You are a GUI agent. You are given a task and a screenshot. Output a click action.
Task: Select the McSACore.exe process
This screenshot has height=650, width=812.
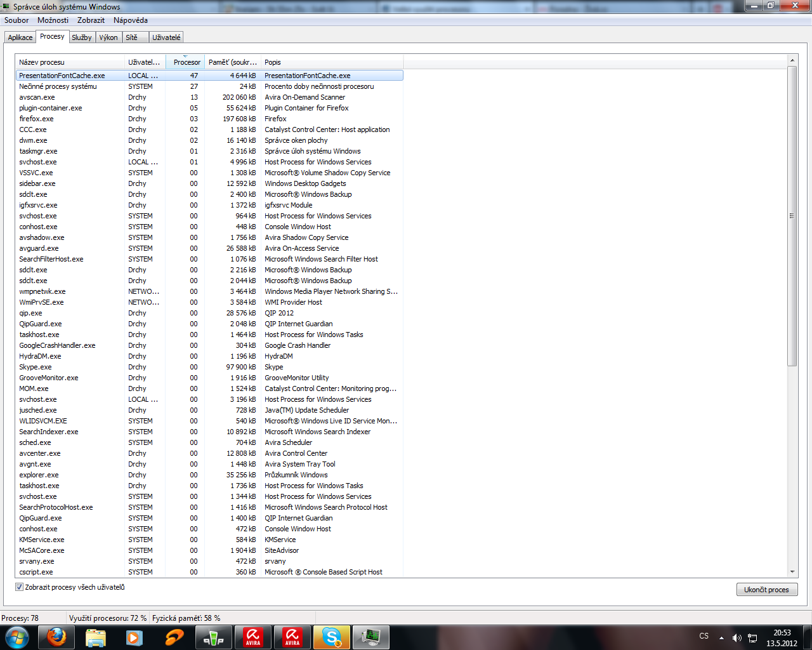(209, 550)
